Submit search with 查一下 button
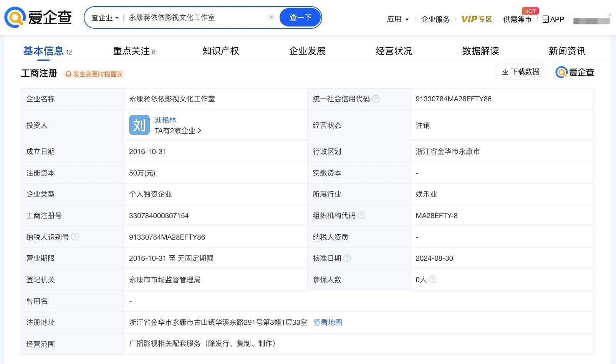Screen dimensions: 616x364 (x=300, y=18)
